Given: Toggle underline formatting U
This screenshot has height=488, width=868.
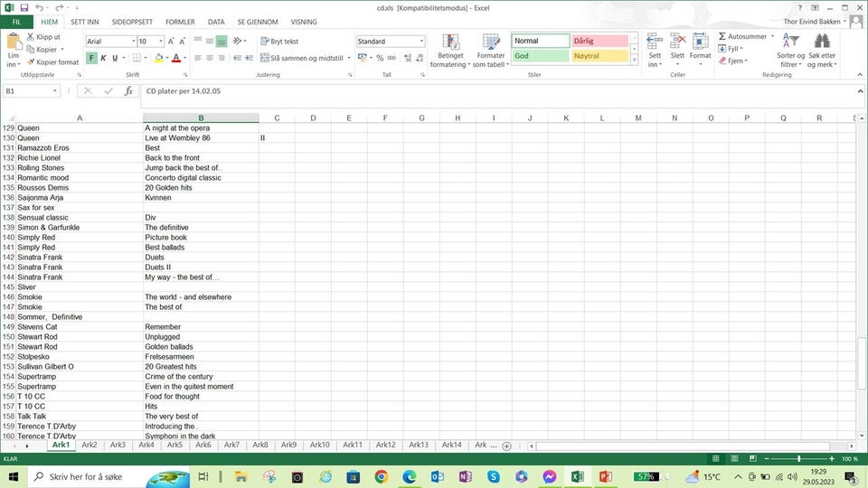Looking at the screenshot, I should [x=115, y=58].
